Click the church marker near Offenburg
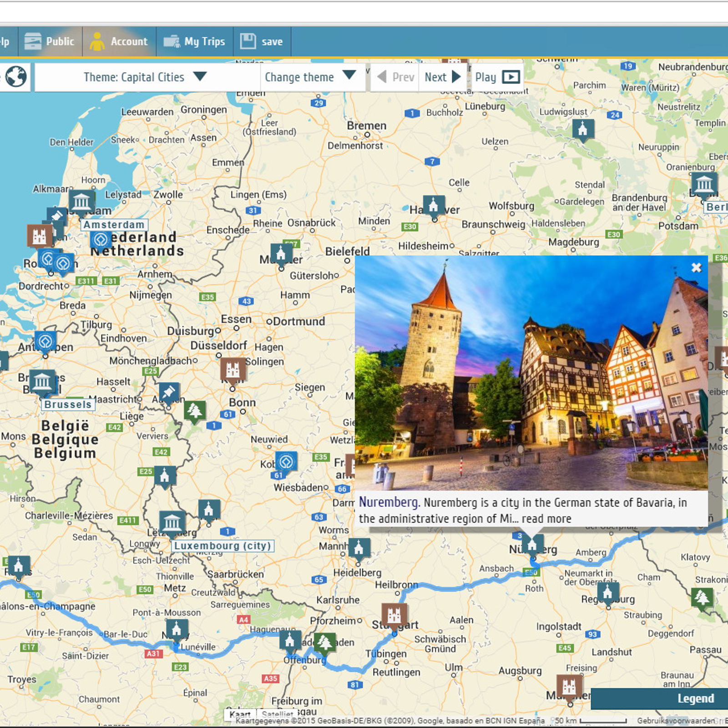The image size is (728, 728). [290, 641]
